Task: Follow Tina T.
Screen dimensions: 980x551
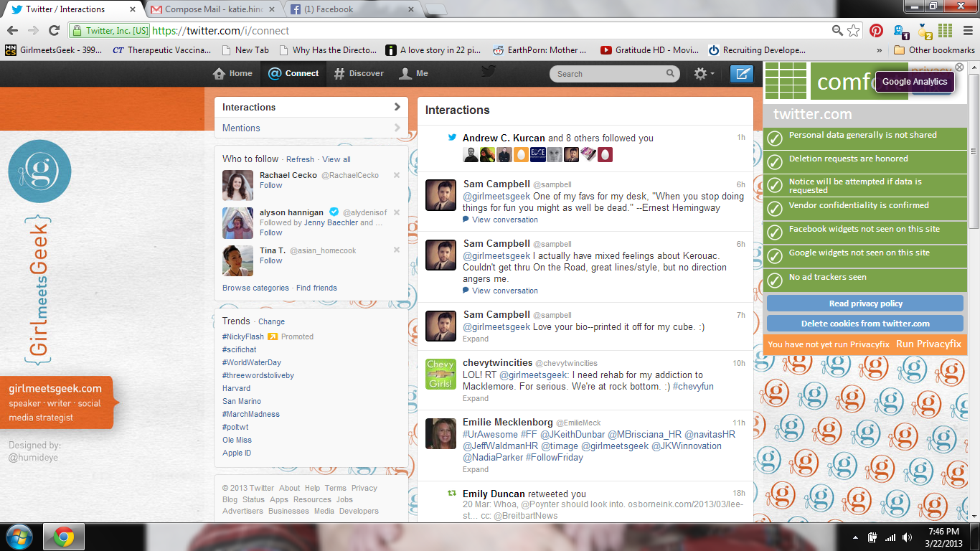Action: [x=271, y=260]
